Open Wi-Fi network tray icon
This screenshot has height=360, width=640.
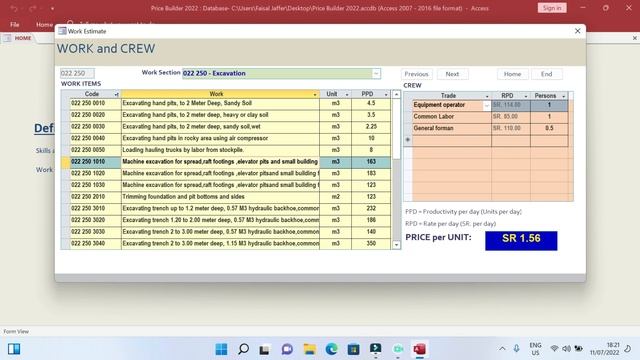(554, 349)
